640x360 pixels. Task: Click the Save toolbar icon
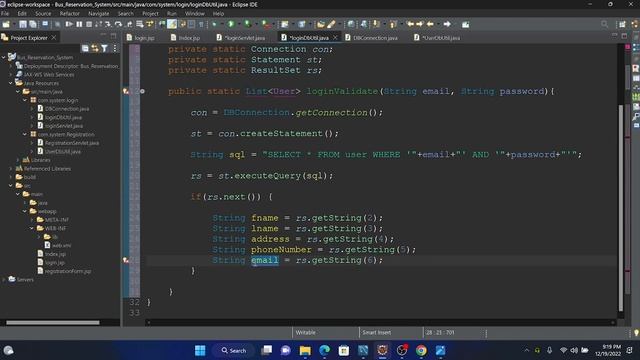tap(23, 24)
